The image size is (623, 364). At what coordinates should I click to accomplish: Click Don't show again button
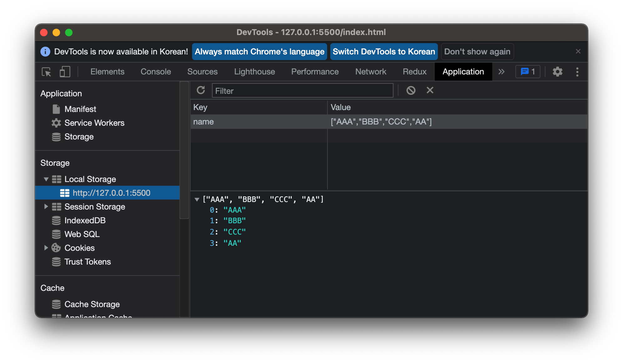(477, 52)
